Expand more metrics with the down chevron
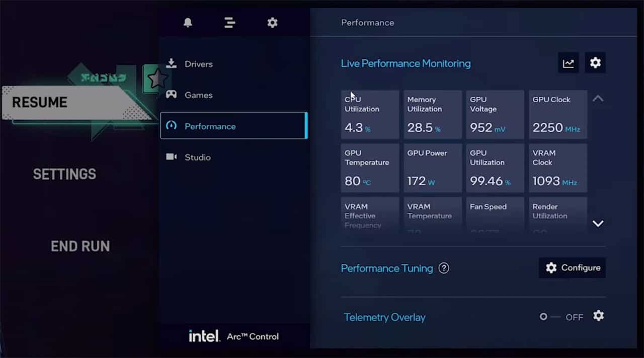Viewport: 644px width, 358px height. click(598, 224)
